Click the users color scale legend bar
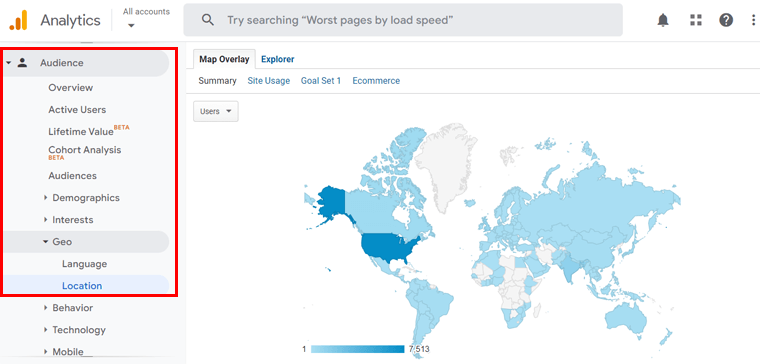The width and height of the screenshot is (760, 364). point(358,349)
